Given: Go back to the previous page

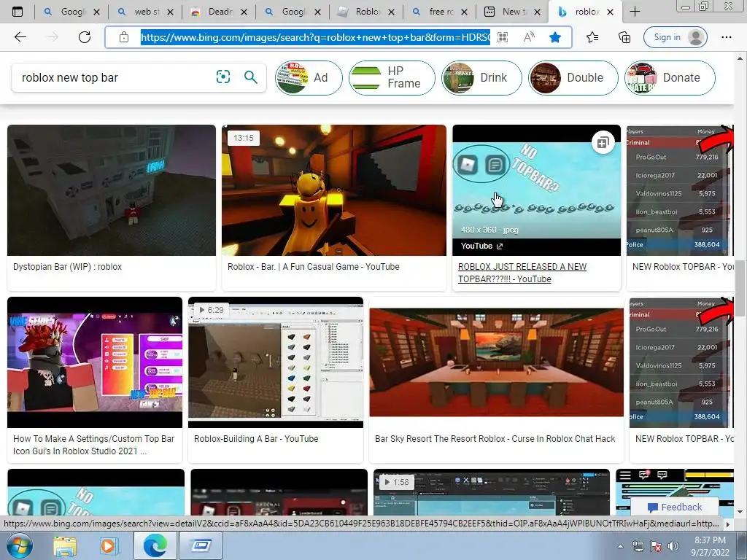Looking at the screenshot, I should (20, 37).
